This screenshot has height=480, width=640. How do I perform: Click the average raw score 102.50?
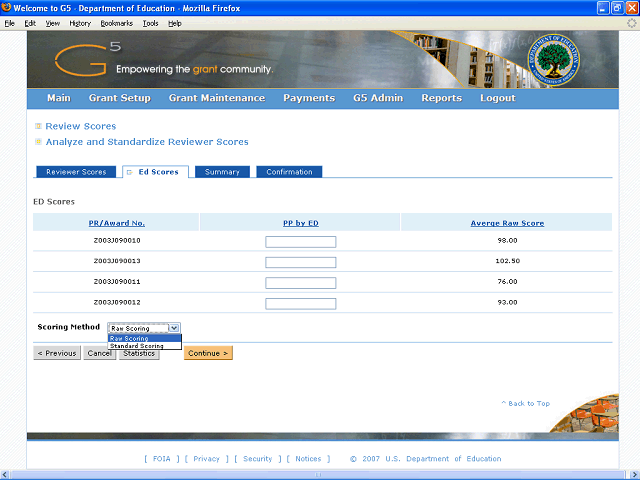[x=507, y=261]
